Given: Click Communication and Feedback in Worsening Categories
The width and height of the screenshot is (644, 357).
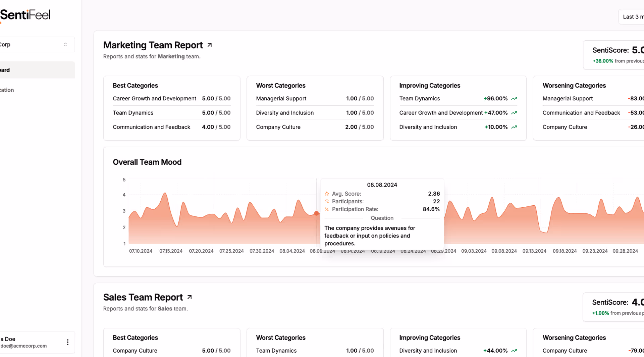Looking at the screenshot, I should (x=581, y=113).
